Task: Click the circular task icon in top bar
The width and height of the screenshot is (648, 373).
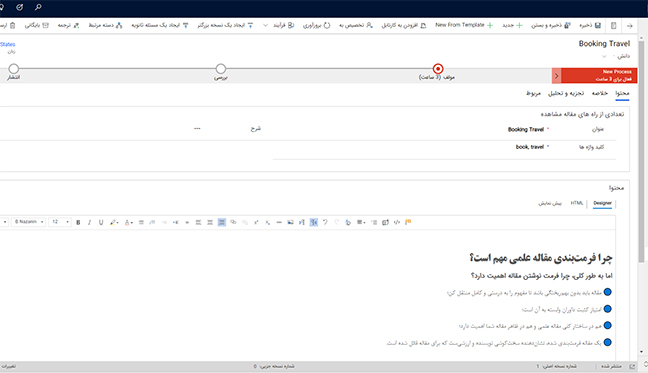Action: tap(19, 7)
